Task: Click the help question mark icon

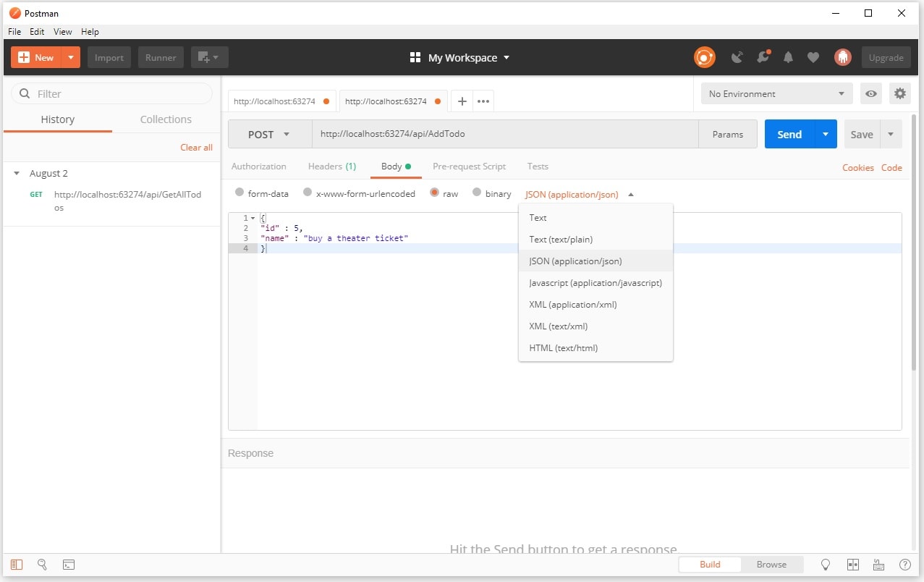Action: (904, 565)
